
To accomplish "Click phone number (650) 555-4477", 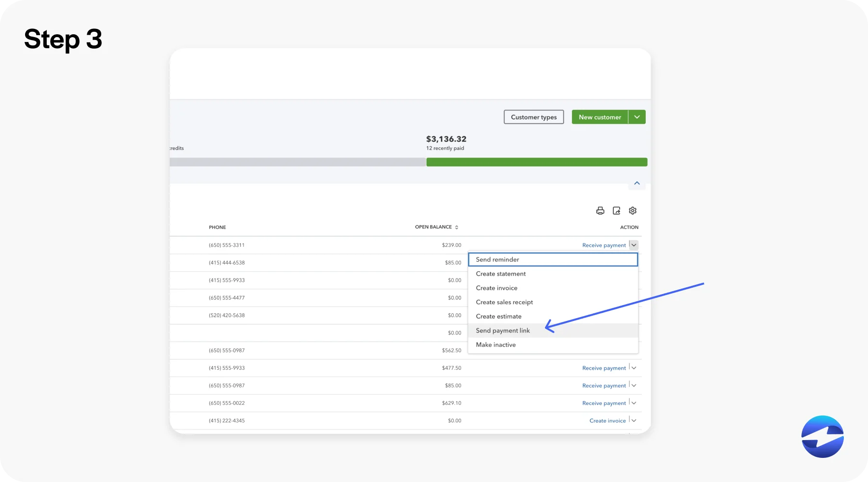I will click(227, 298).
